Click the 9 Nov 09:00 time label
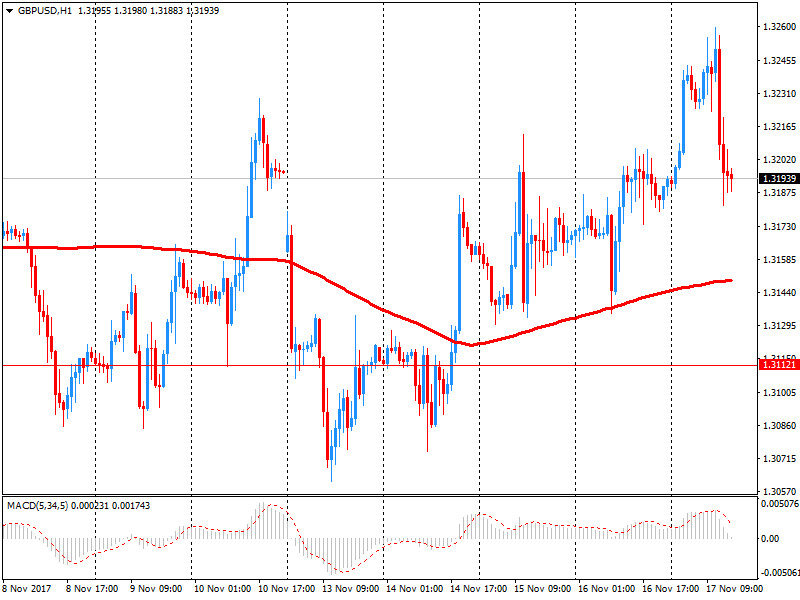Screen dimensions: 800x600 click(x=156, y=589)
